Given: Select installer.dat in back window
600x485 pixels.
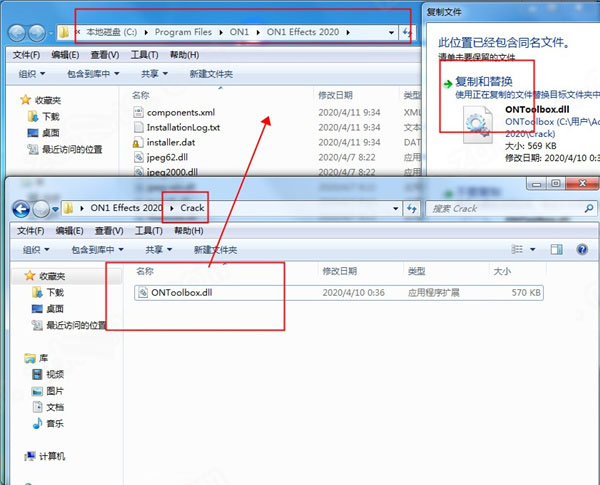Looking at the screenshot, I should (x=171, y=142).
